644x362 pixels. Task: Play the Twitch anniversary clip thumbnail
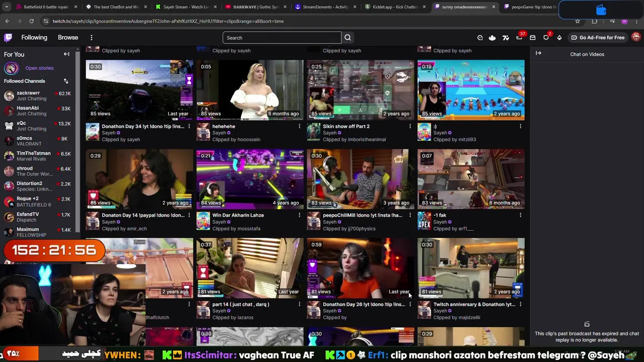471,268
